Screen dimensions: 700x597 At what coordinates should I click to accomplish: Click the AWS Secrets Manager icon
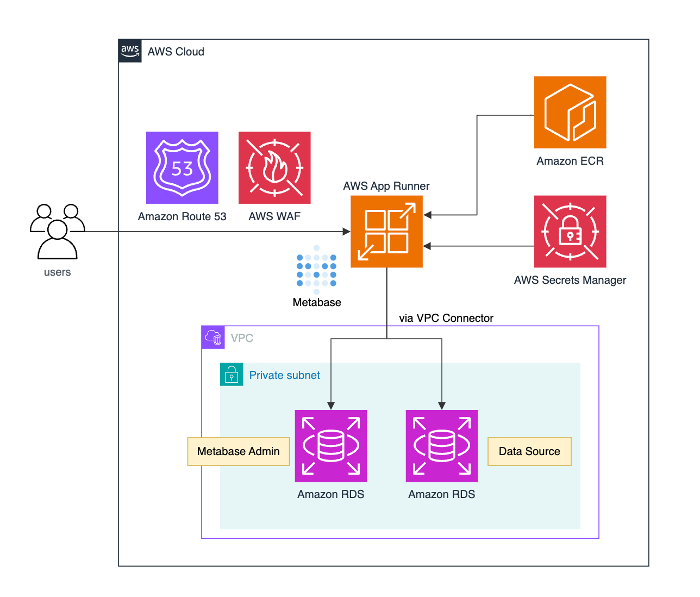pyautogui.click(x=570, y=232)
